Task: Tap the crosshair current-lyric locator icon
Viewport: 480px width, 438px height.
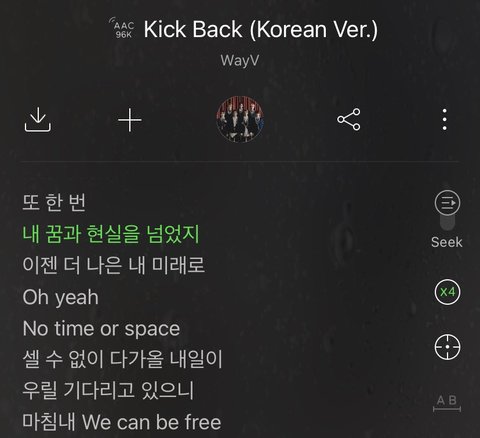Action: click(447, 347)
